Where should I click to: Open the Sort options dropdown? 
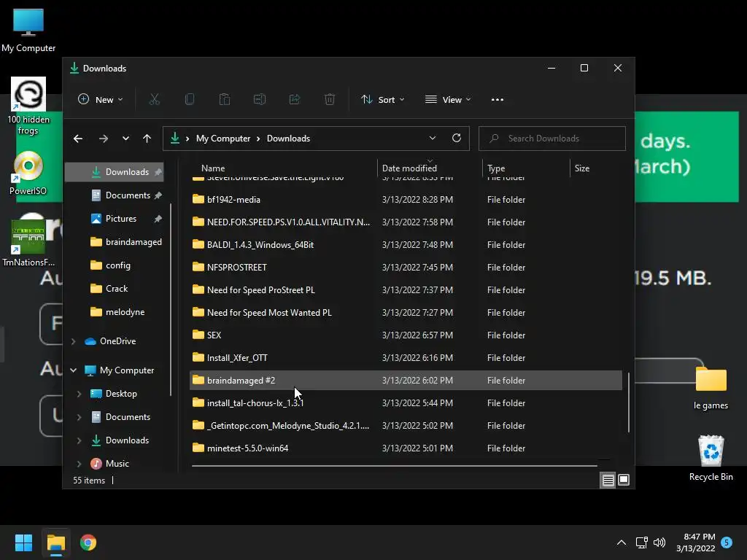[x=382, y=99]
